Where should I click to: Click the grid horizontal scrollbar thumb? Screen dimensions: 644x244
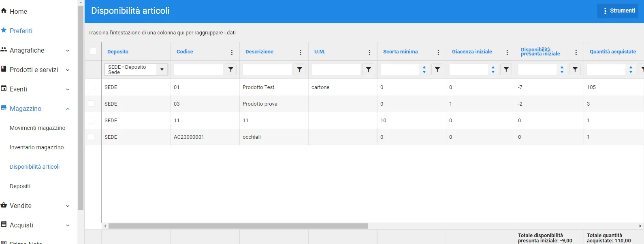pyautogui.click(x=238, y=226)
